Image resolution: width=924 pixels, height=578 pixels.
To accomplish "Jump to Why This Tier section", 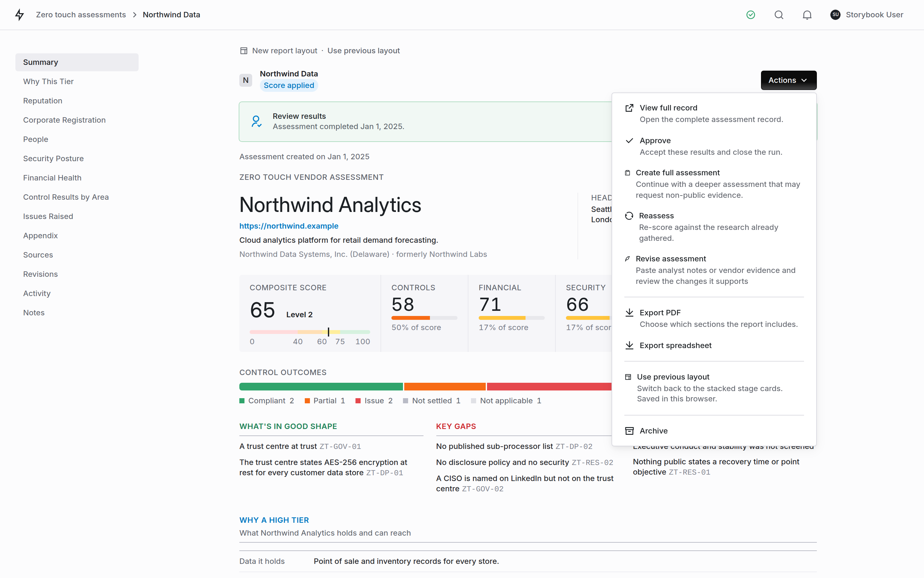I will 77,82.
